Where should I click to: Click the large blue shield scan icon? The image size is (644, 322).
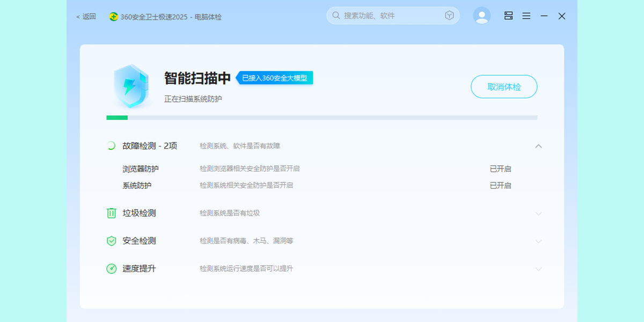coord(130,86)
